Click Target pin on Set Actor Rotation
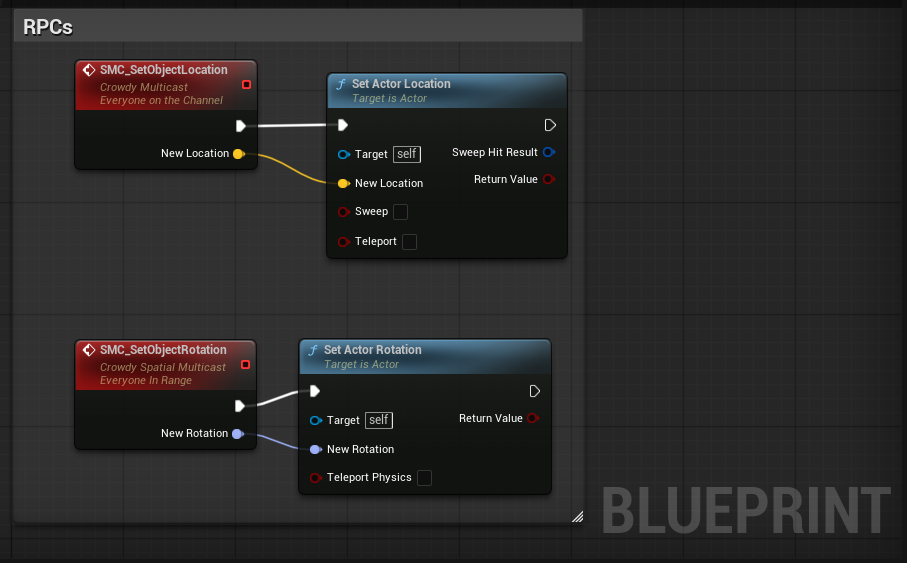 (x=316, y=421)
